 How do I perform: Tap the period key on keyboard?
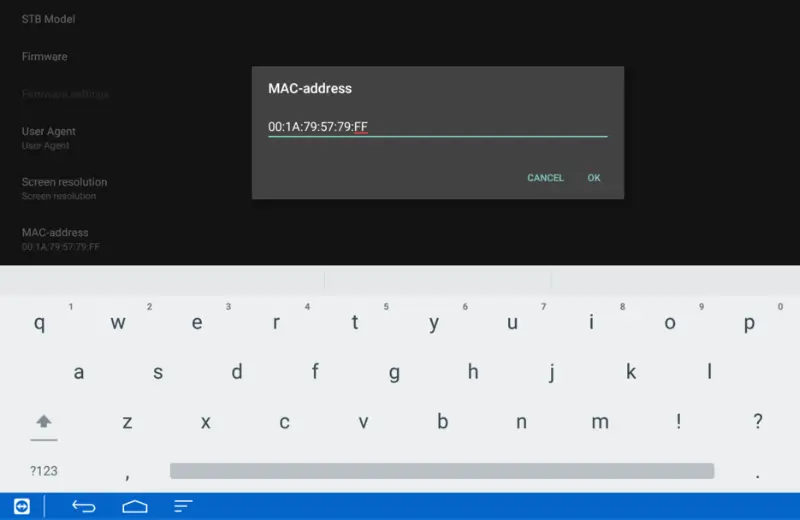tap(757, 473)
